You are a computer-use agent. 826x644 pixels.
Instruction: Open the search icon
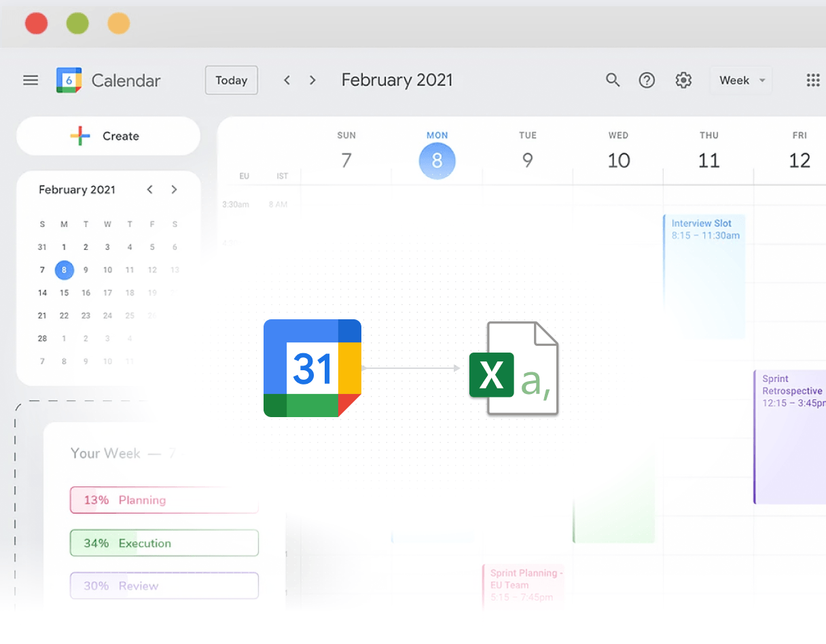coord(613,80)
